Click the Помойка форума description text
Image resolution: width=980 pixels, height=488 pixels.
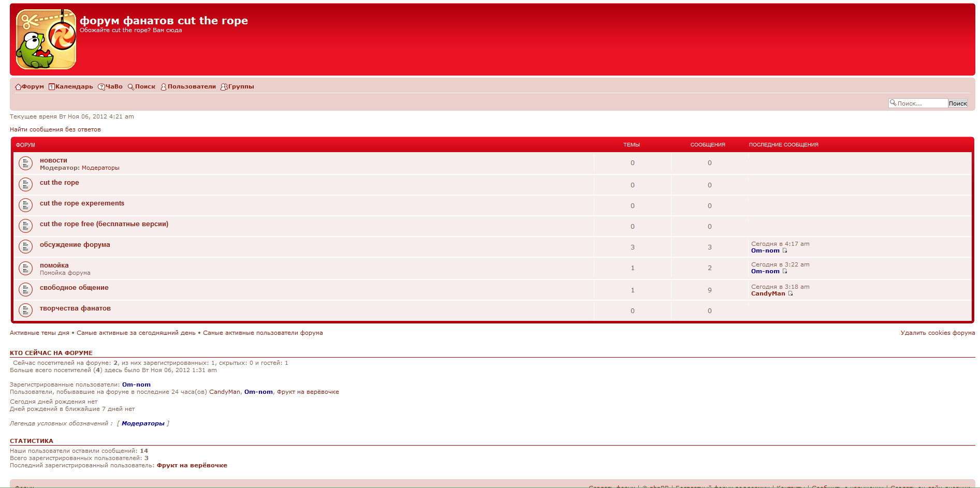[65, 273]
